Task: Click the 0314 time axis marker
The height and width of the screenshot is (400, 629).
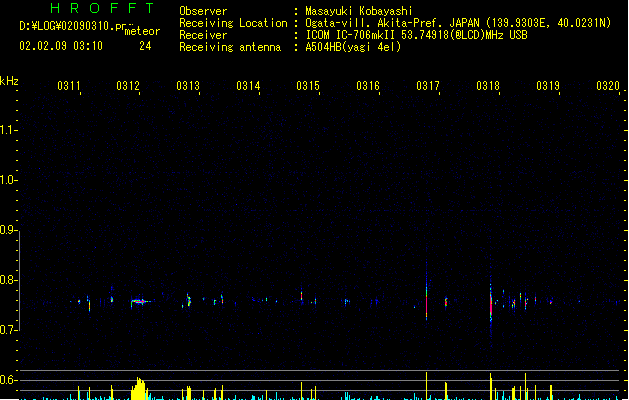Action: [248, 86]
